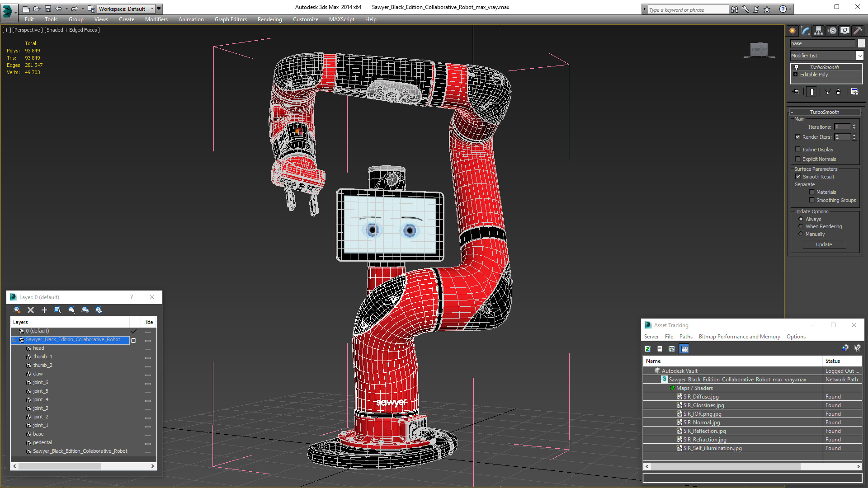
Task: Click Save File icon in quick access toolbar
Action: pos(48,9)
